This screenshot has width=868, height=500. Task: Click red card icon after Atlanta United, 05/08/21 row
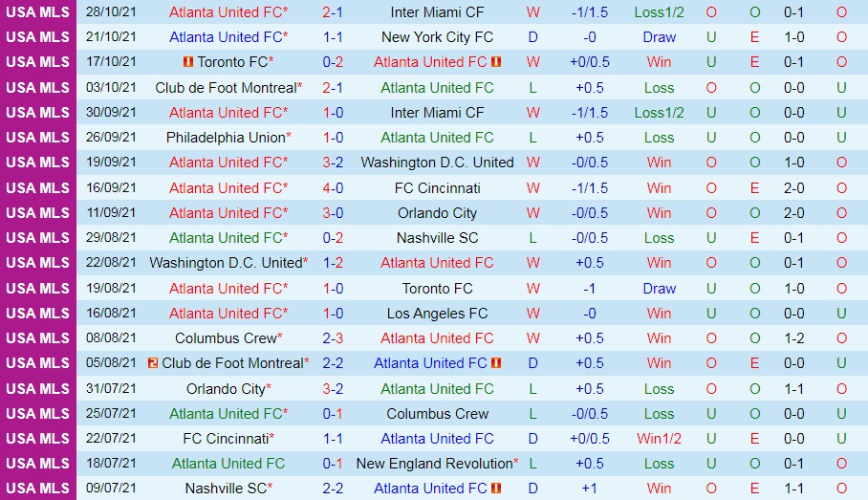coord(496,363)
